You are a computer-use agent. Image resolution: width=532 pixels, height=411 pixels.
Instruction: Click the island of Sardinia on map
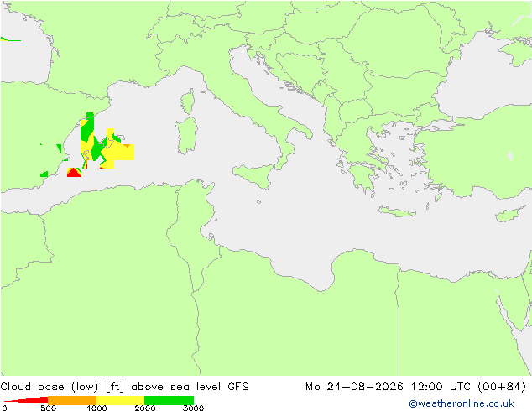point(186,136)
